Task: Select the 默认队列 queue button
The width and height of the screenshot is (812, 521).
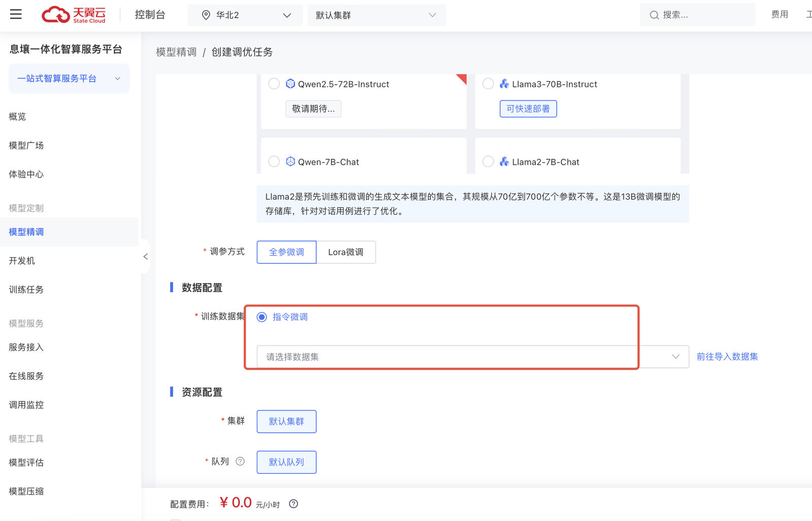Action: (x=287, y=462)
